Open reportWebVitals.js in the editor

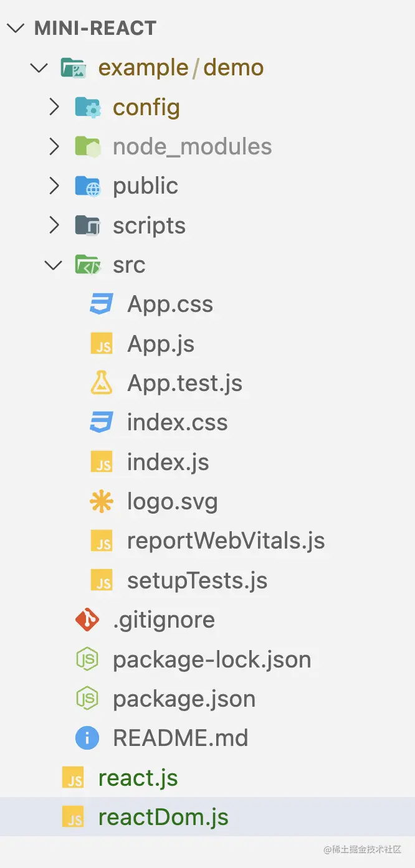[226, 540]
